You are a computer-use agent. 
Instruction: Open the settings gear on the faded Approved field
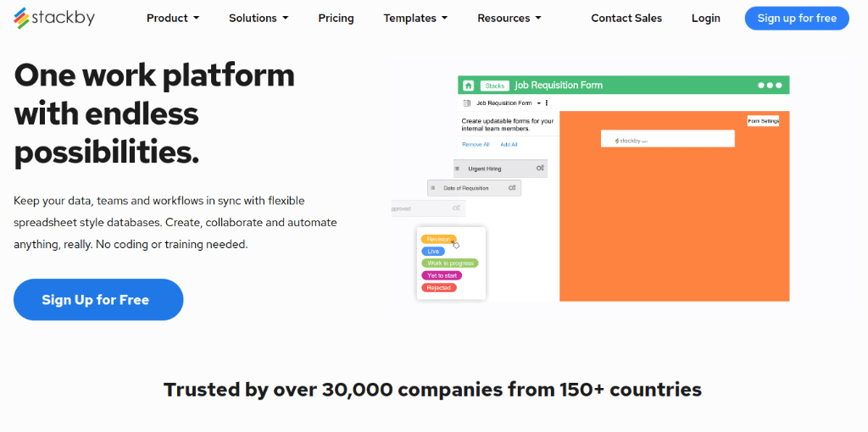(x=456, y=208)
